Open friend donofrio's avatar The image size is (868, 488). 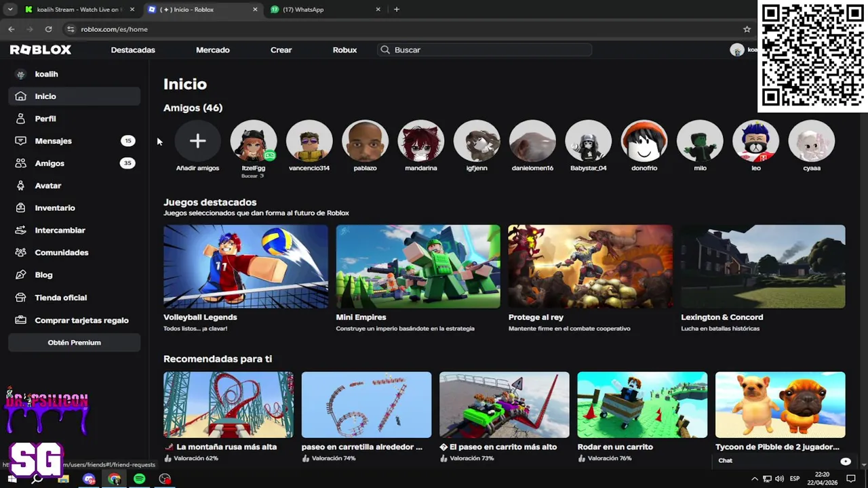pos(644,141)
